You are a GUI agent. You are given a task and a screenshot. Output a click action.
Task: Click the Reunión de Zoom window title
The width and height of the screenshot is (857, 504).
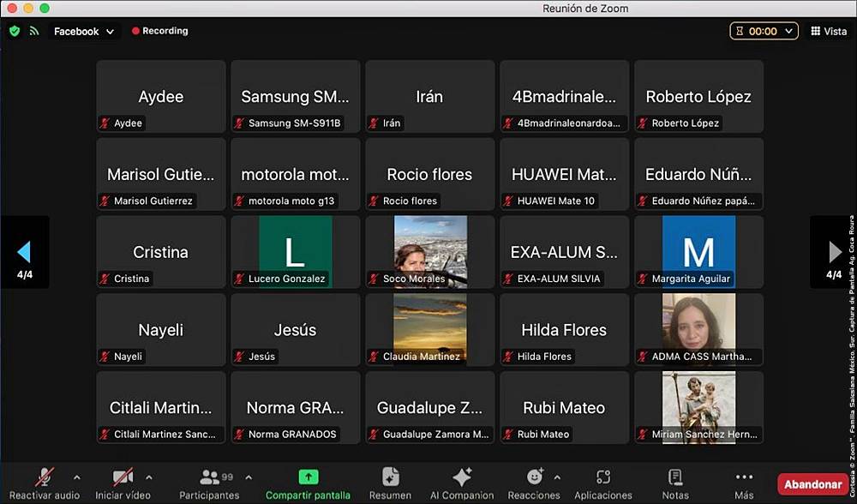[585, 9]
